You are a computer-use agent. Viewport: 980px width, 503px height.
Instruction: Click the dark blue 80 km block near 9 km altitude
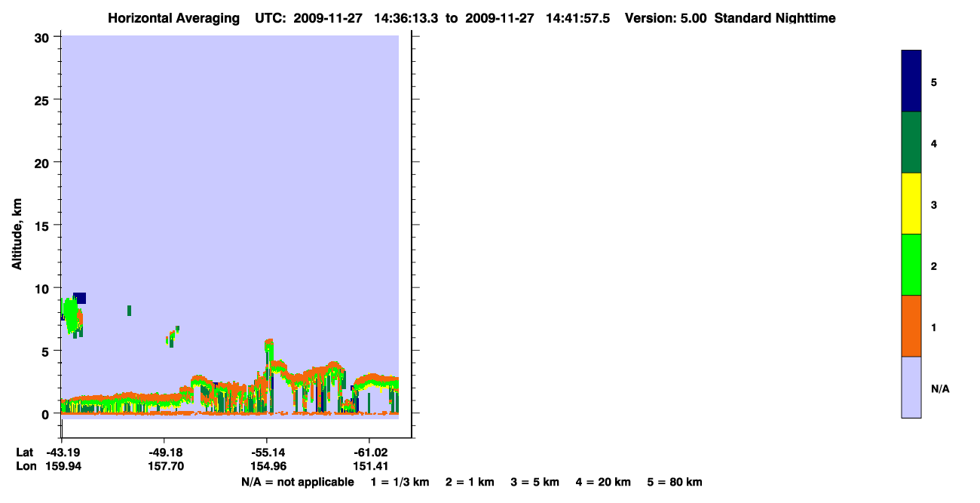point(79,298)
